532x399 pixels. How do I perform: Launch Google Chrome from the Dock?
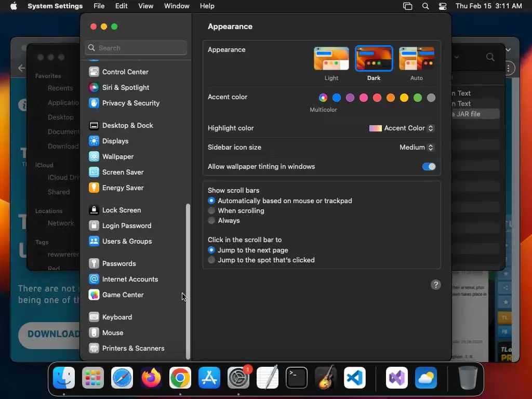[x=180, y=378]
